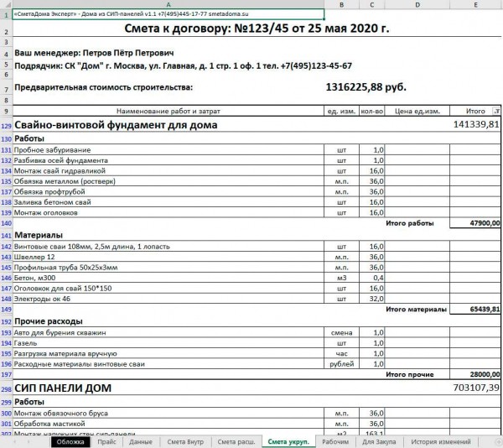Viewport: 503px width, 448px height.
Task: Click the Предварительная стоимость строительства label
Action: [x=104, y=87]
